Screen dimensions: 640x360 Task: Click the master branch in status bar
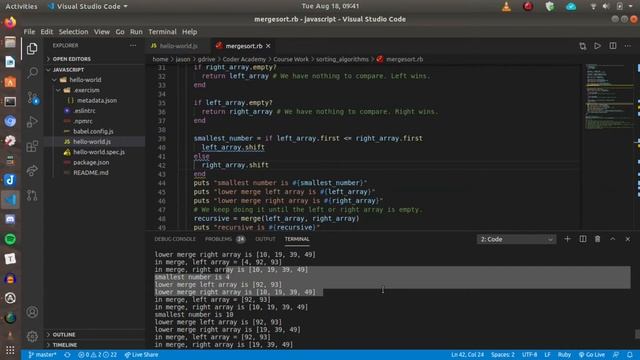click(42, 355)
